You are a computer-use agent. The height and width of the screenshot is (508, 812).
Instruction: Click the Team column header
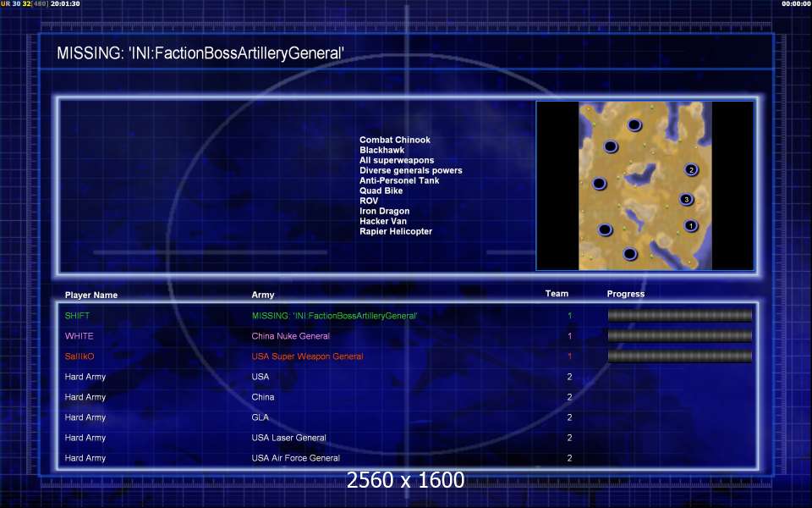(x=557, y=294)
